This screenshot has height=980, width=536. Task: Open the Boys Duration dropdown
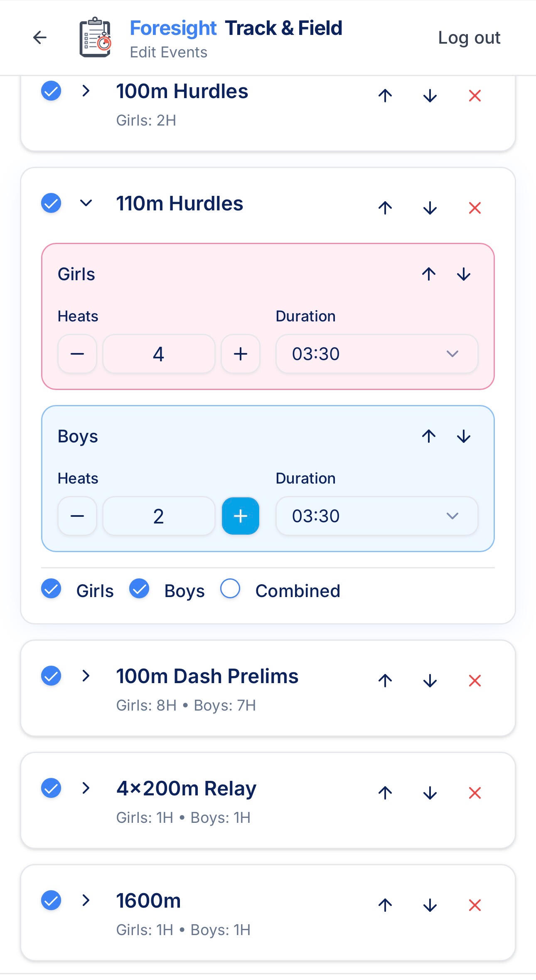[x=376, y=516]
